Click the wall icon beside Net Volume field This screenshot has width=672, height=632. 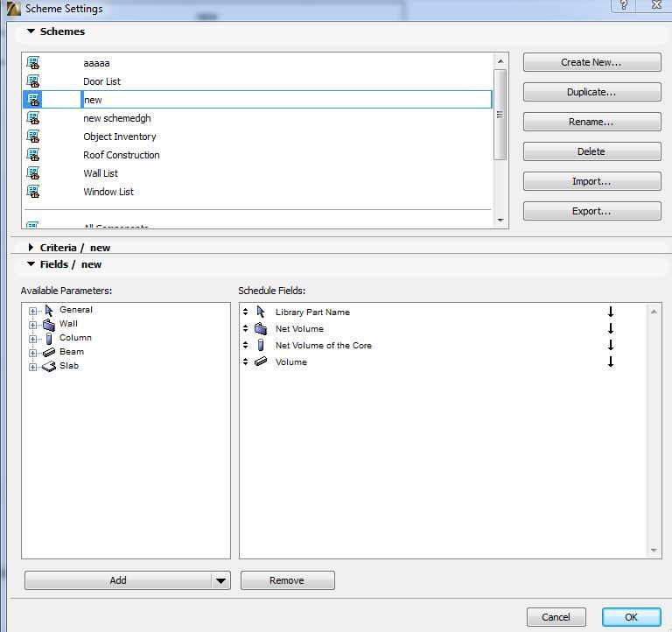(x=261, y=328)
